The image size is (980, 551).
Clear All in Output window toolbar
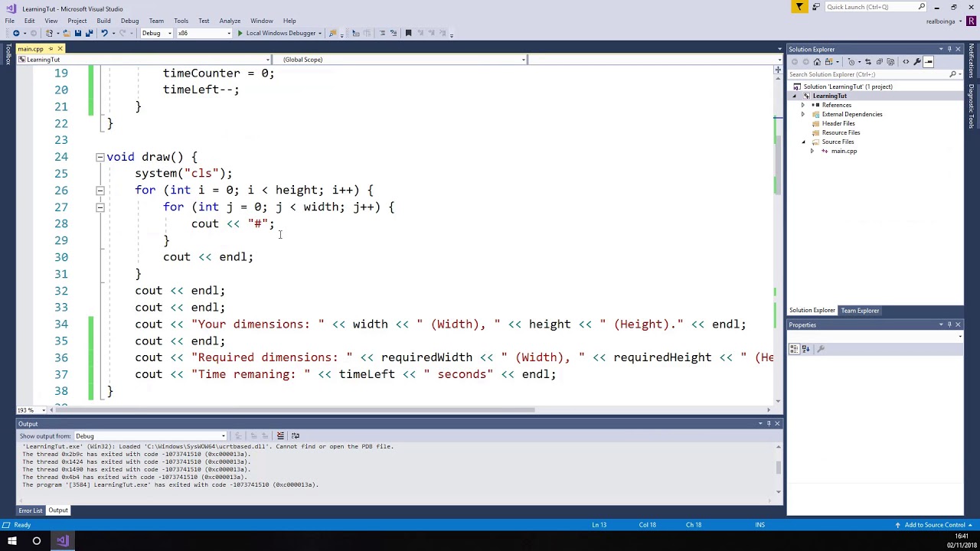[280, 435]
